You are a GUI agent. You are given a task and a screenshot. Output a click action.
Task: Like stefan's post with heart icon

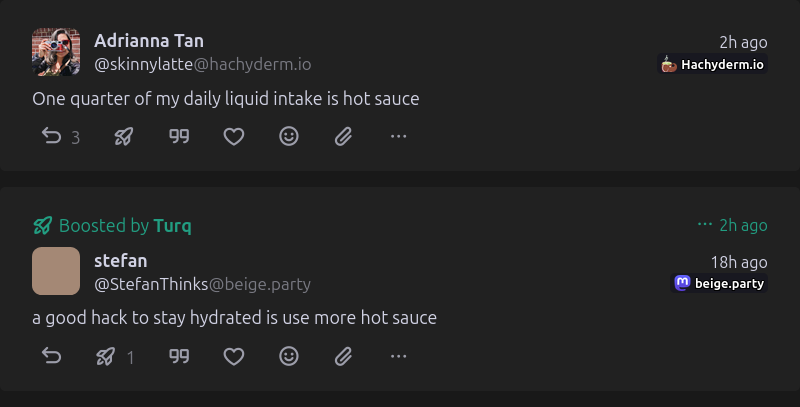click(234, 356)
